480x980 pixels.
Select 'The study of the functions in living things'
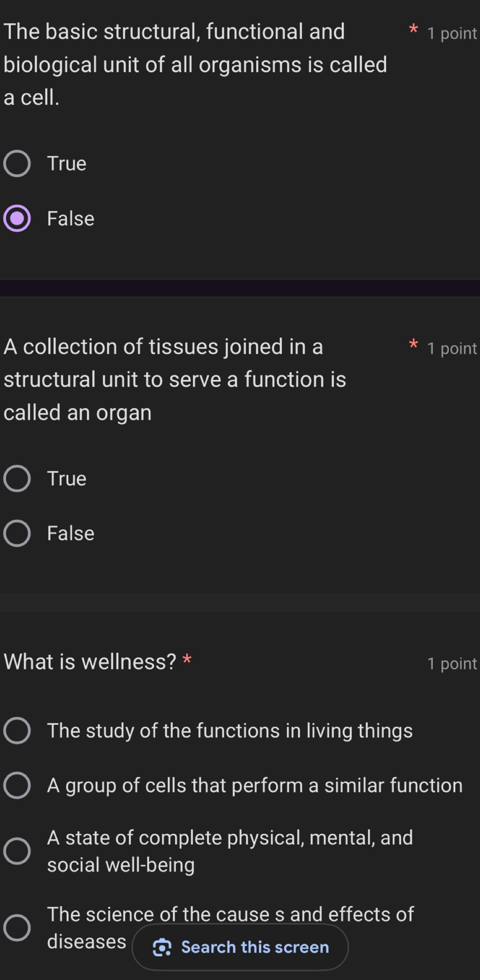pyautogui.click(x=17, y=731)
